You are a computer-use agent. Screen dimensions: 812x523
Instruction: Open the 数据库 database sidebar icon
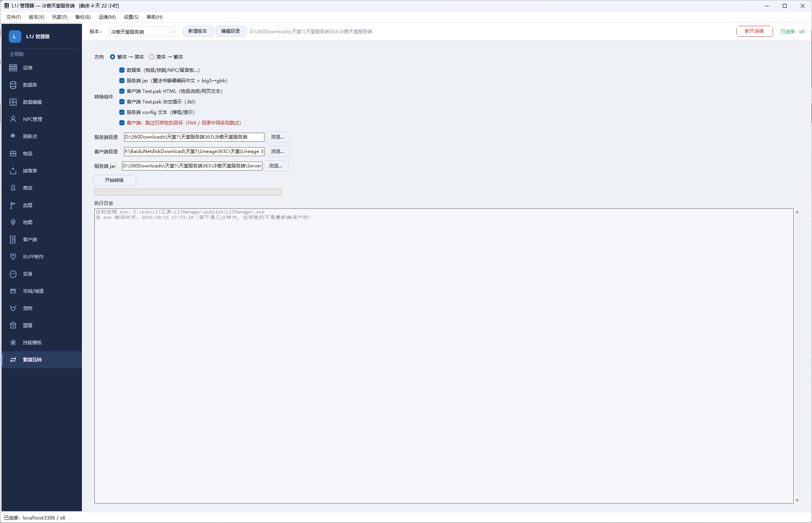coord(13,85)
